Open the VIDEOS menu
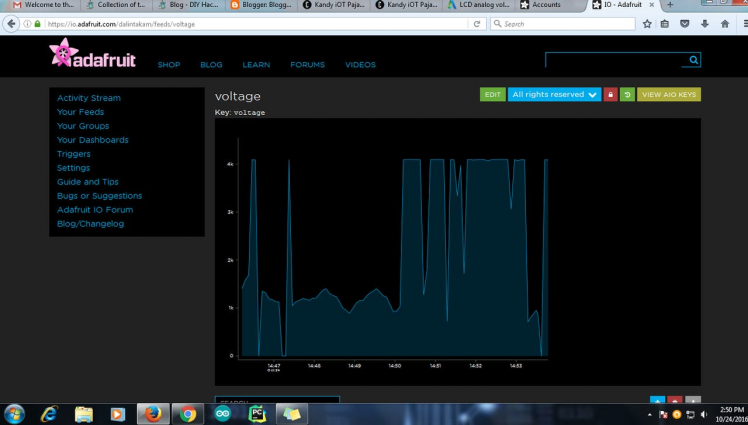The image size is (748, 425). coord(360,65)
